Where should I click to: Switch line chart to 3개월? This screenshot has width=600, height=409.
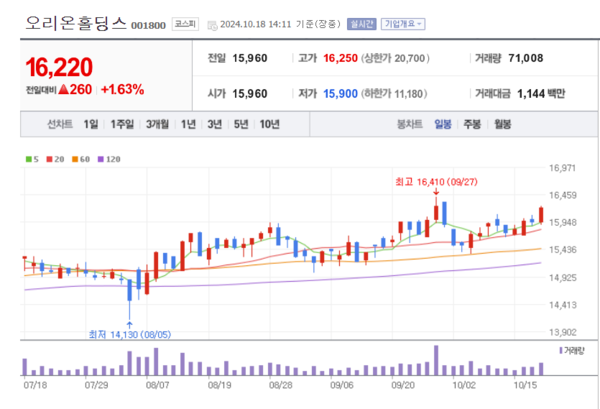(157, 125)
